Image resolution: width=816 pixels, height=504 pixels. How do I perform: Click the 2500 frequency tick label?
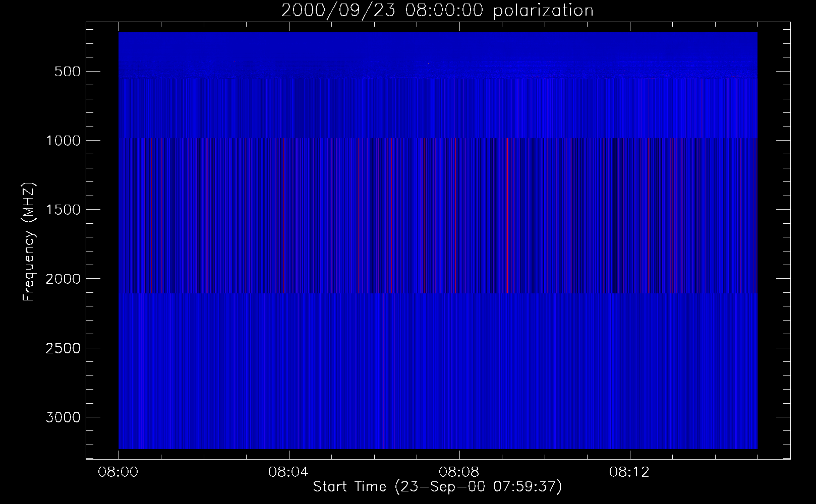tap(63, 348)
